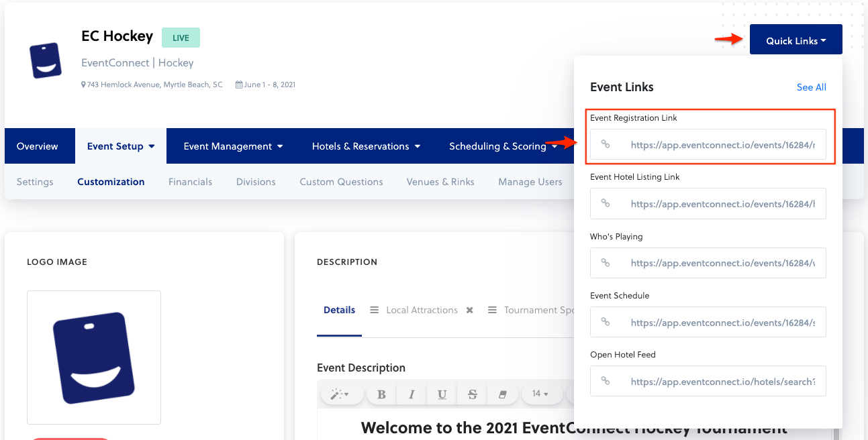
Task: Click link icon in Event Registration Link field
Action: point(606,144)
